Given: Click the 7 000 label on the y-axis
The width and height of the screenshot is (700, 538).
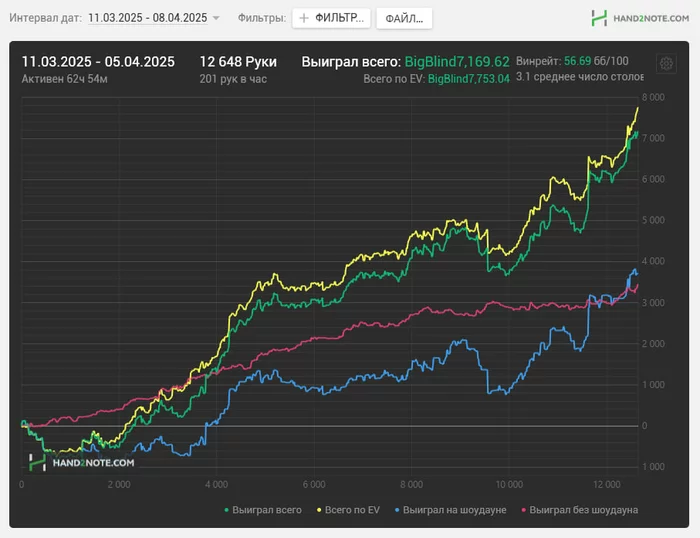Looking at the screenshot, I should pyautogui.click(x=653, y=138).
